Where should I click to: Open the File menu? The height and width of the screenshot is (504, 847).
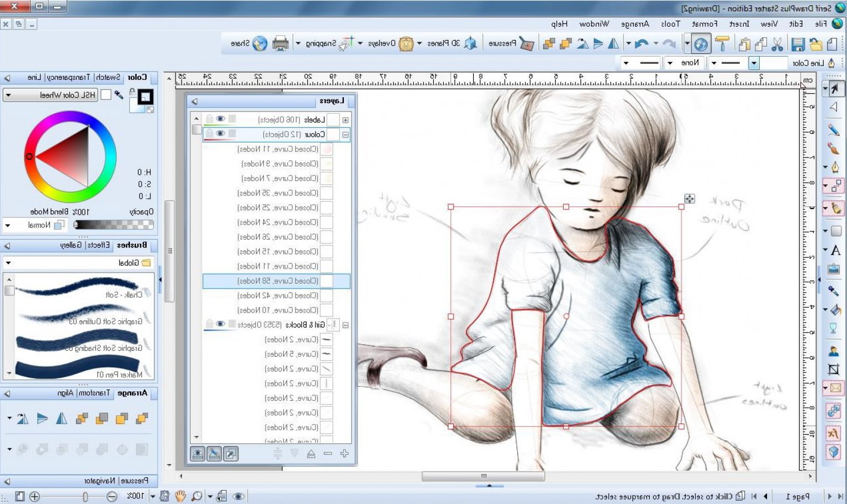click(x=821, y=24)
